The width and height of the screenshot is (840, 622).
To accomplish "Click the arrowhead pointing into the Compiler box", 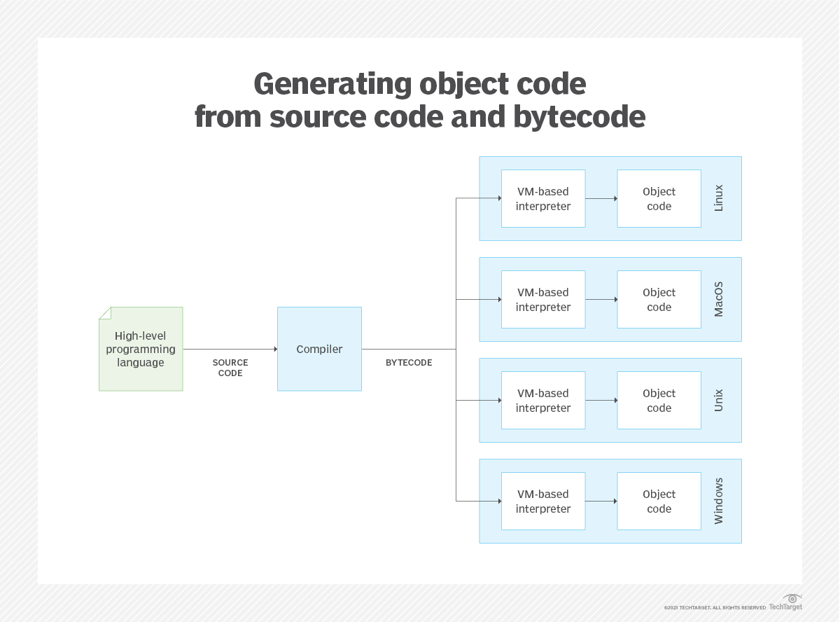I will (x=274, y=349).
